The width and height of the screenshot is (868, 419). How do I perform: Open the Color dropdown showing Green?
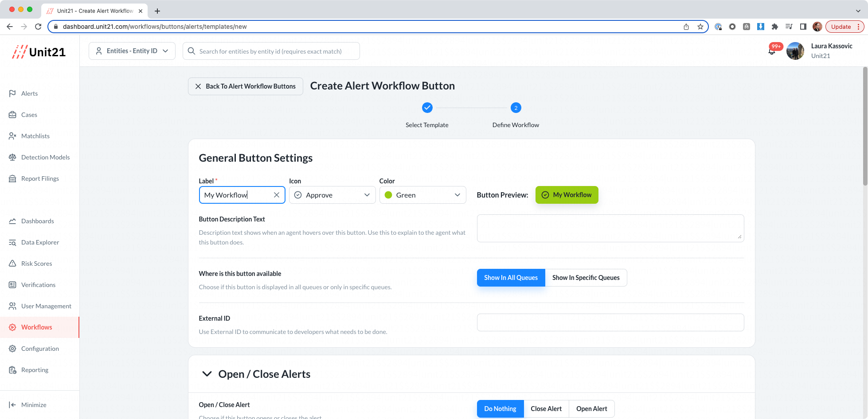tap(422, 195)
